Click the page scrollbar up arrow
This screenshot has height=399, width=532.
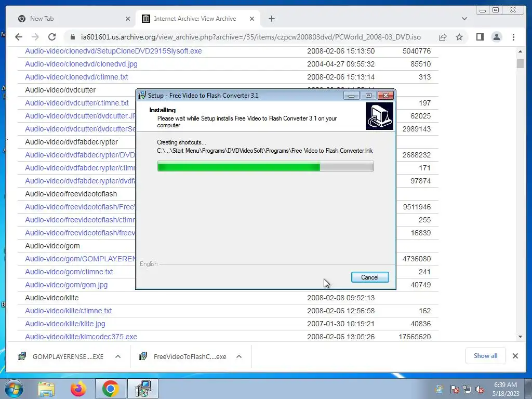click(520, 51)
